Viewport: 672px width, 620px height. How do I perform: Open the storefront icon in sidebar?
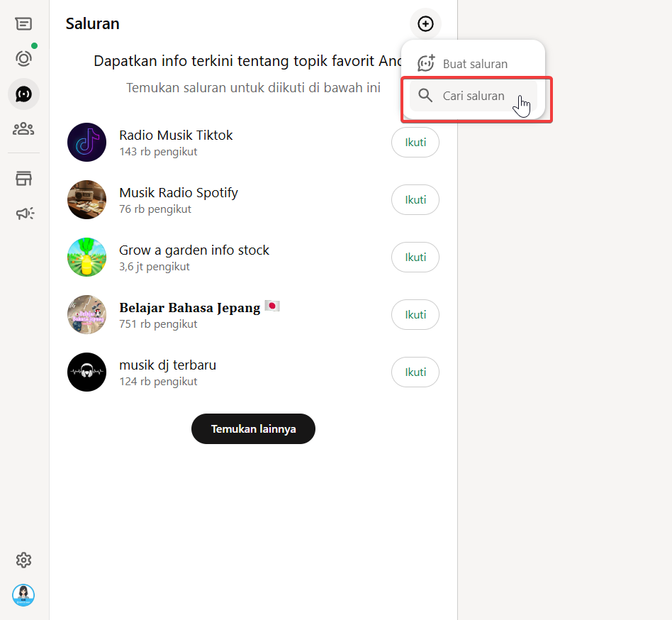[x=23, y=178]
